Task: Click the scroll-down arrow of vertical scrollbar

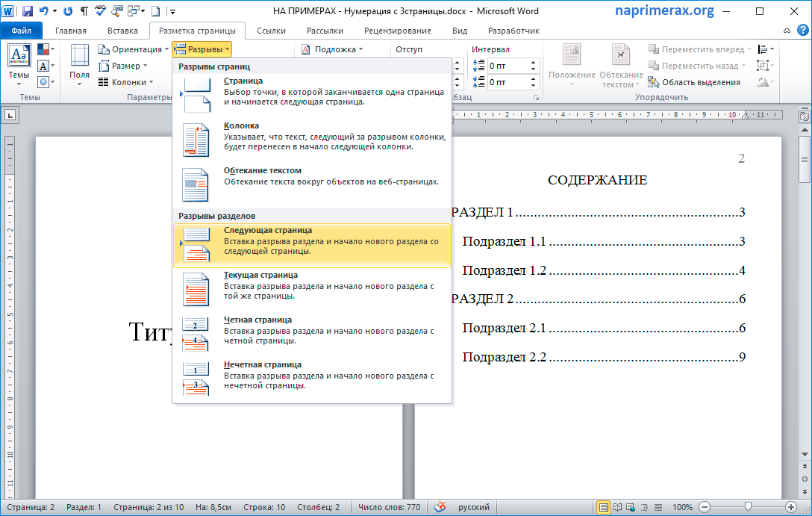Action: [x=805, y=455]
